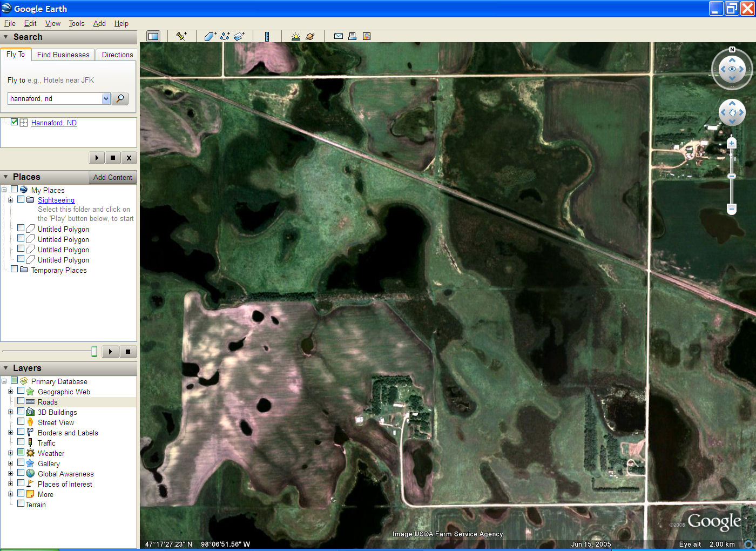Toggle the Borders and Labels checkbox

21,432
